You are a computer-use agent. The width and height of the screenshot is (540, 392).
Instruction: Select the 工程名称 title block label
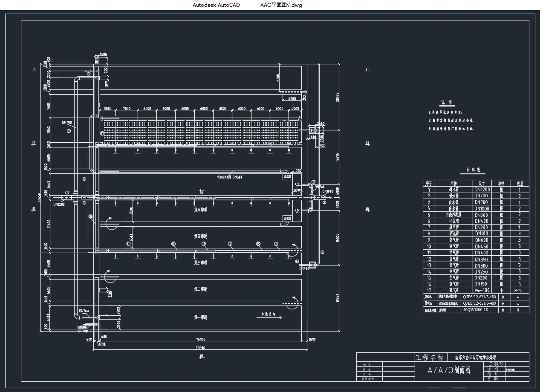pyautogui.click(x=429, y=357)
